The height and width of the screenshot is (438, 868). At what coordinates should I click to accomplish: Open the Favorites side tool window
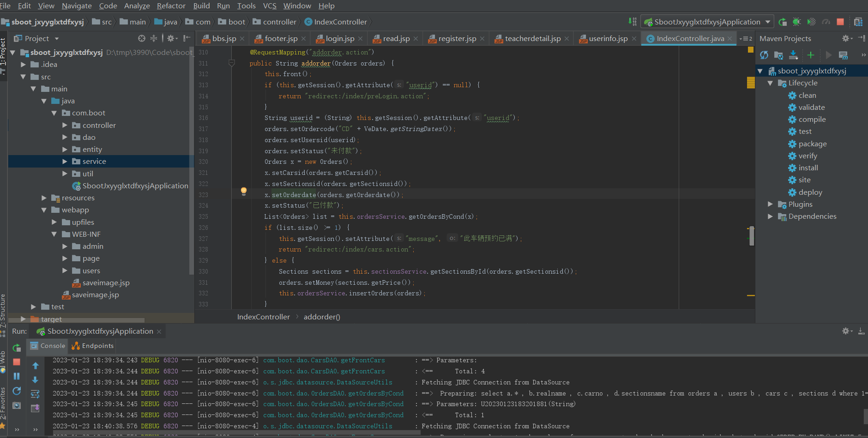click(3, 408)
